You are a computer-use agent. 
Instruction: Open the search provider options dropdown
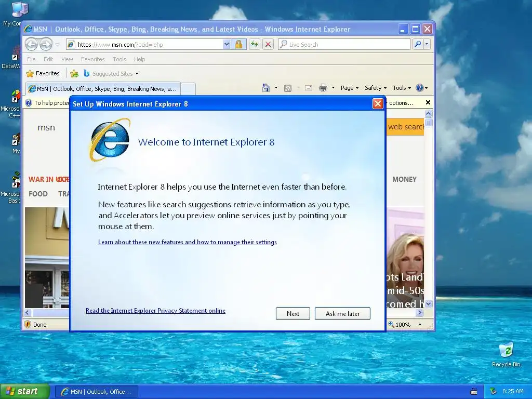pos(427,44)
